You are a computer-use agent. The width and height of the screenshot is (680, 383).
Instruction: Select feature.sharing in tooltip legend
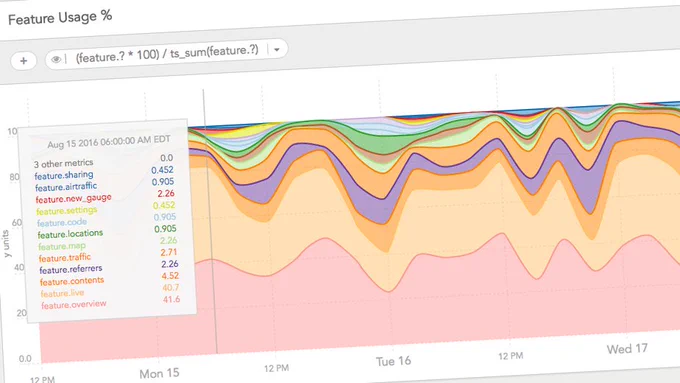64,175
